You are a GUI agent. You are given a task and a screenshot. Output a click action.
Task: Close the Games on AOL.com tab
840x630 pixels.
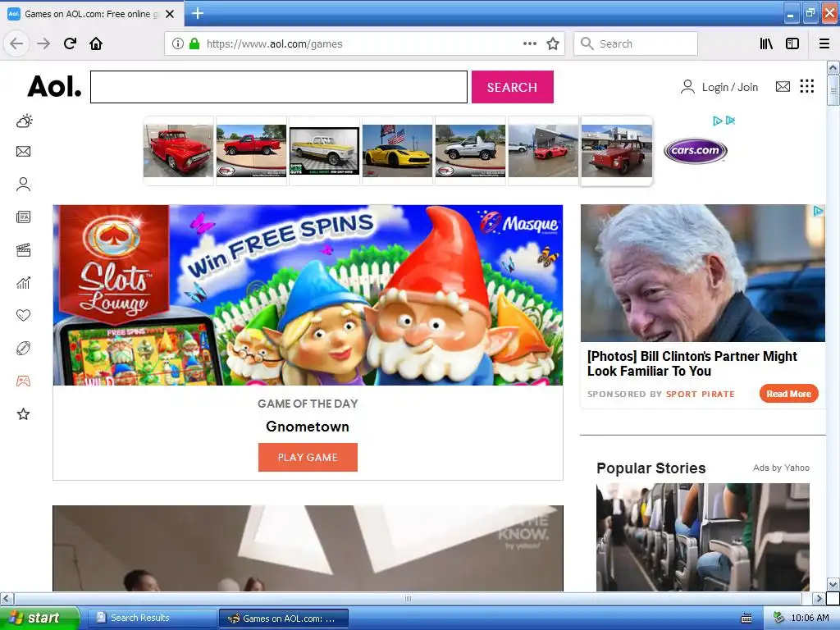coord(170,14)
